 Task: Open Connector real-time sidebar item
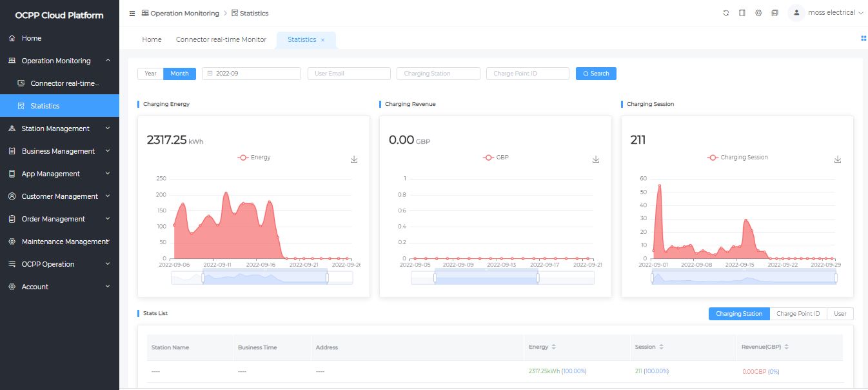pyautogui.click(x=59, y=83)
